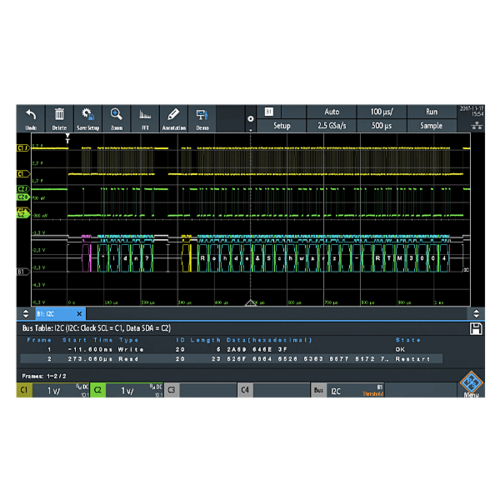Image resolution: width=500 pixels, height=500 pixels.
Task: Open the Save Setup tool
Action: 88,119
